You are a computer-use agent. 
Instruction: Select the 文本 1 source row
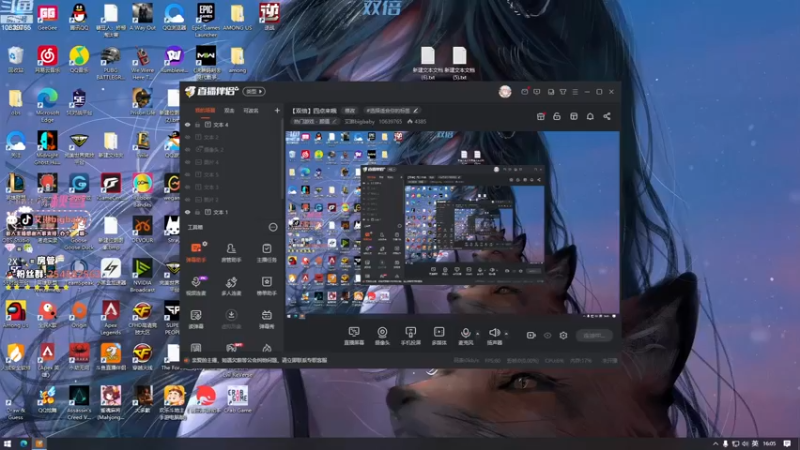pos(231,212)
